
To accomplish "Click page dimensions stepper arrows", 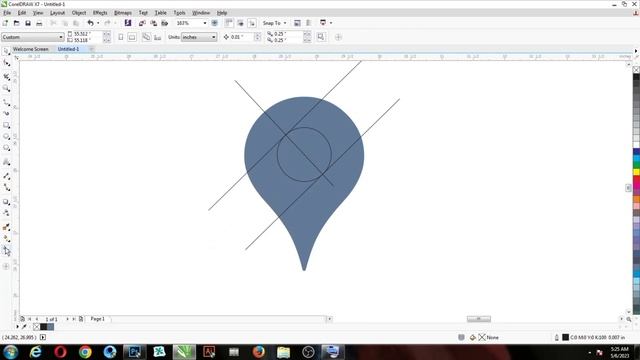I will coord(107,37).
